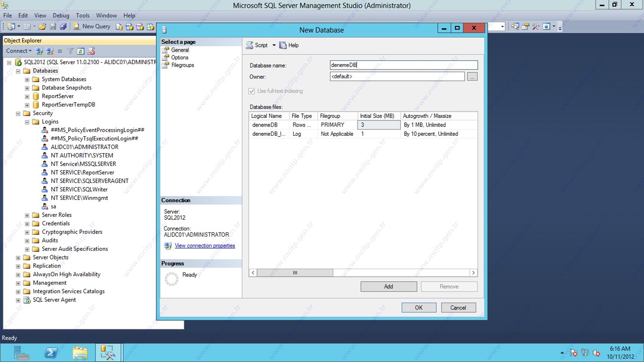Expand the System Databases node
The width and height of the screenshot is (644, 362).
tap(27, 80)
